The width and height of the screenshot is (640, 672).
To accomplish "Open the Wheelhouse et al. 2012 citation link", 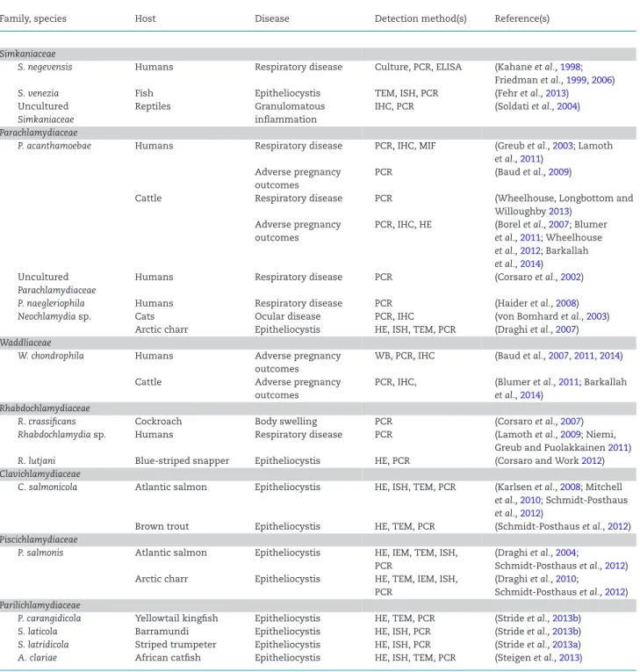I will click(x=530, y=250).
